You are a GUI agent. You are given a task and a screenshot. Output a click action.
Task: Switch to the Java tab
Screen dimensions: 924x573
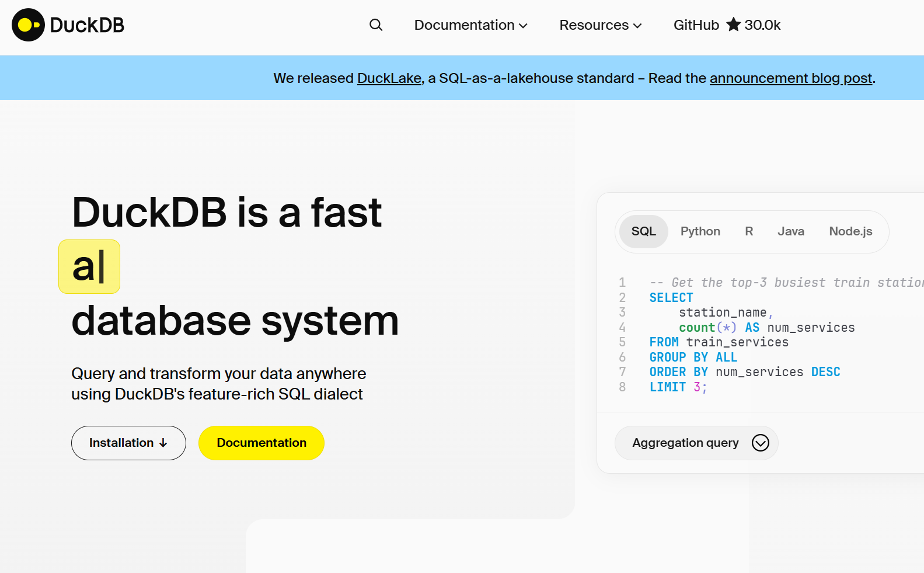tap(790, 231)
